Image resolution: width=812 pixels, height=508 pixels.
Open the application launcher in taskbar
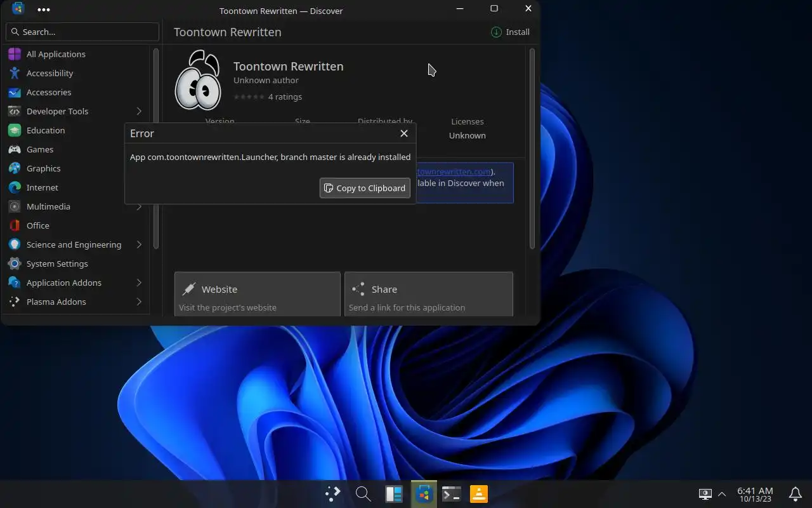click(332, 494)
